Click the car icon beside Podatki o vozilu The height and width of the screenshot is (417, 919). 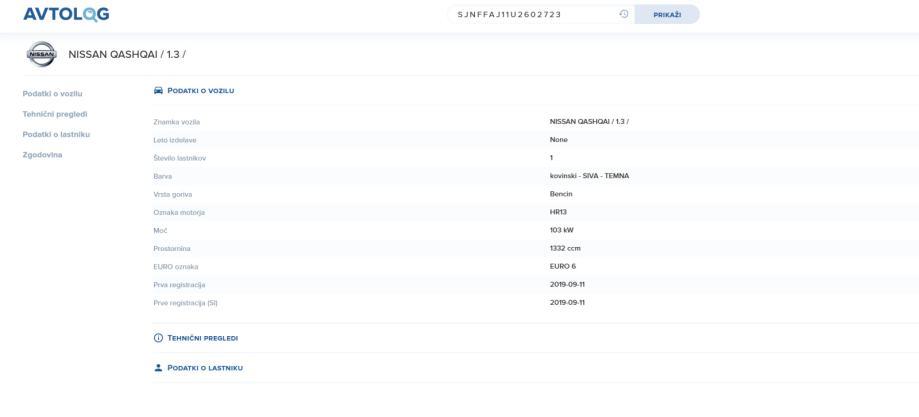click(158, 90)
